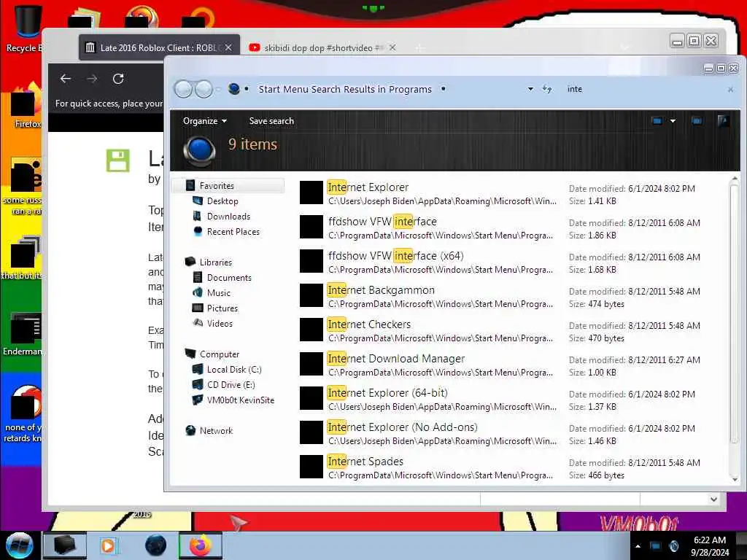Switch to skibidi dop dop YouTube tab
The height and width of the screenshot is (560, 747).
(x=323, y=47)
